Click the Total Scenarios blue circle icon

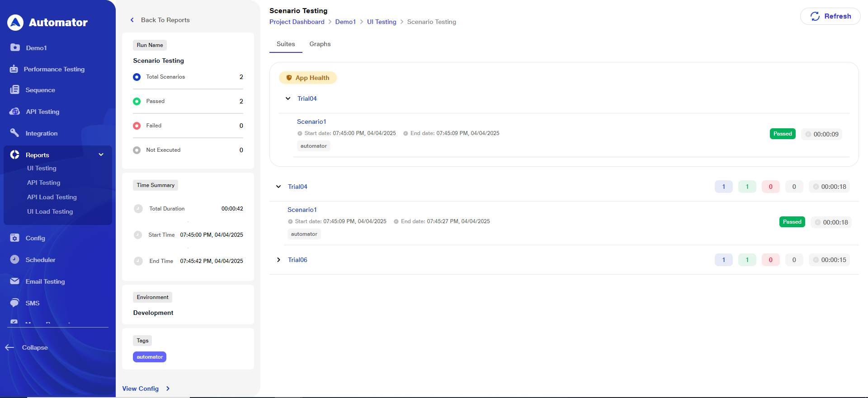(137, 77)
